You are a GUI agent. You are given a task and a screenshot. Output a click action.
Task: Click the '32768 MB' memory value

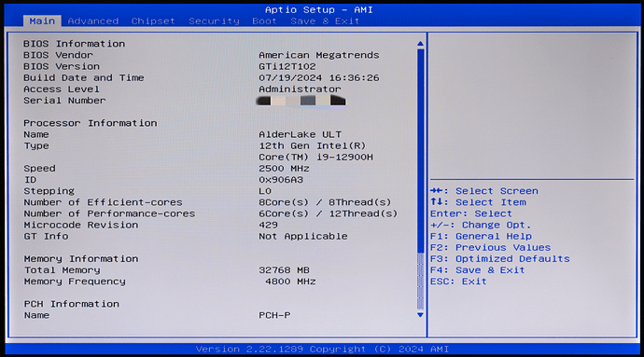284,270
